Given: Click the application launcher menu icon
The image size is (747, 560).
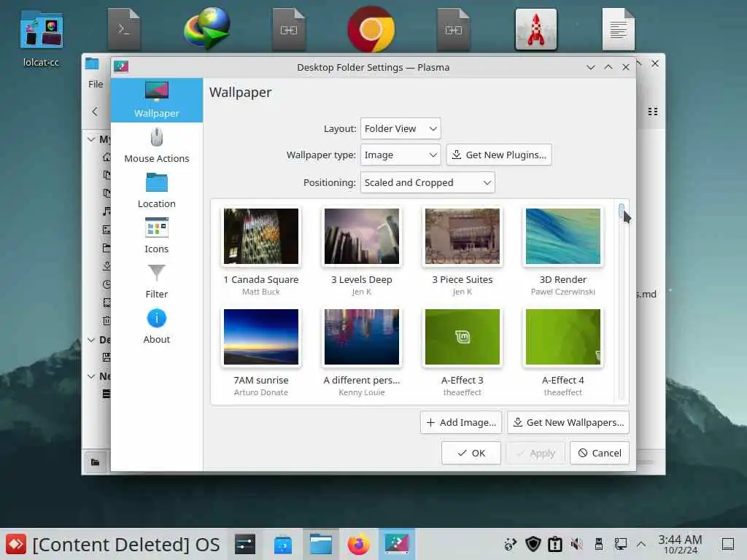Looking at the screenshot, I should point(16,544).
